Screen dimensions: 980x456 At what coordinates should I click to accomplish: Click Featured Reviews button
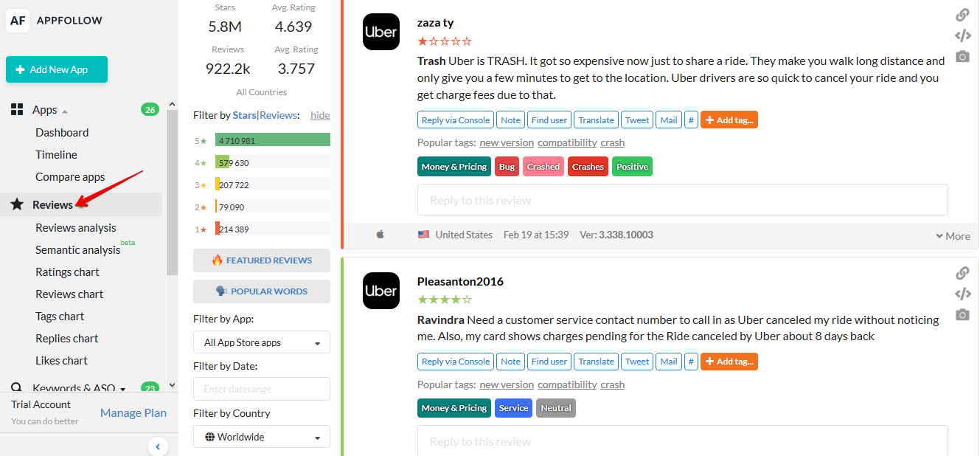coord(262,260)
